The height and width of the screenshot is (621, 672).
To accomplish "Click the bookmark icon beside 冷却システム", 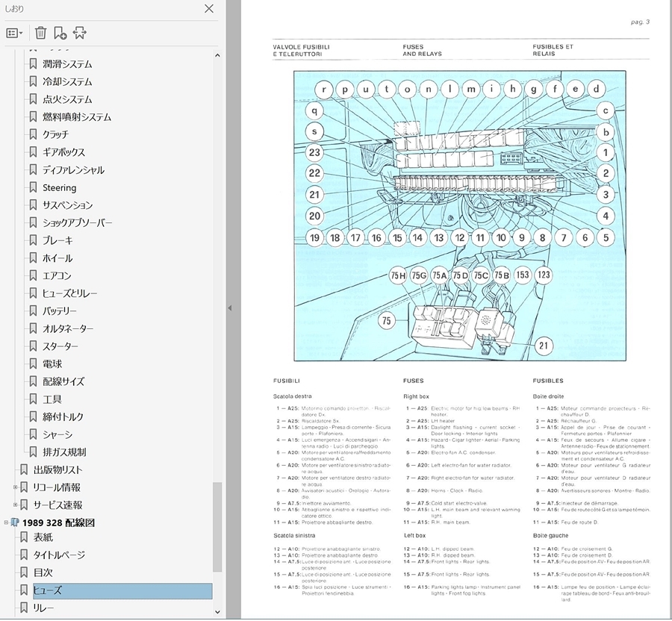I will coord(33,82).
